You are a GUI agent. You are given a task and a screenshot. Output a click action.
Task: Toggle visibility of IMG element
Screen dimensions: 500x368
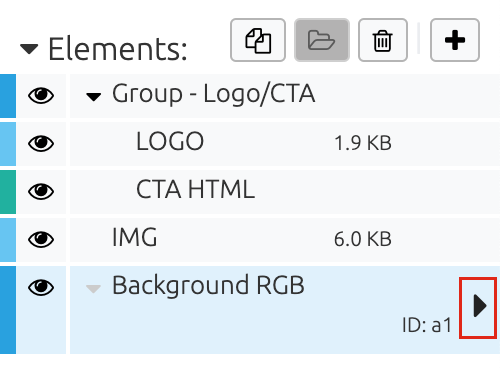pyautogui.click(x=41, y=240)
